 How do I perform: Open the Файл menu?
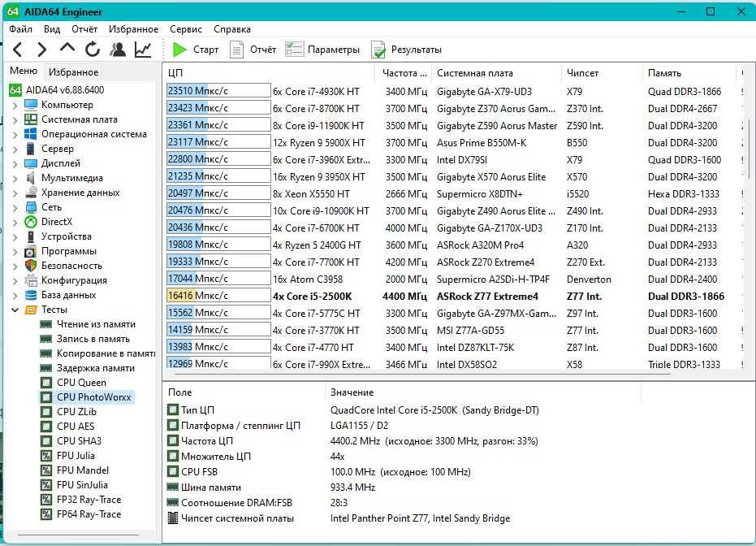click(x=21, y=29)
